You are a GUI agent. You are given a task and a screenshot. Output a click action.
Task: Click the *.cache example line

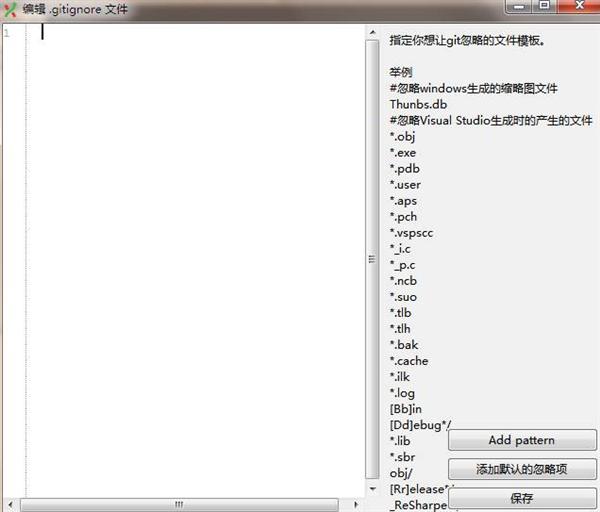(x=409, y=361)
